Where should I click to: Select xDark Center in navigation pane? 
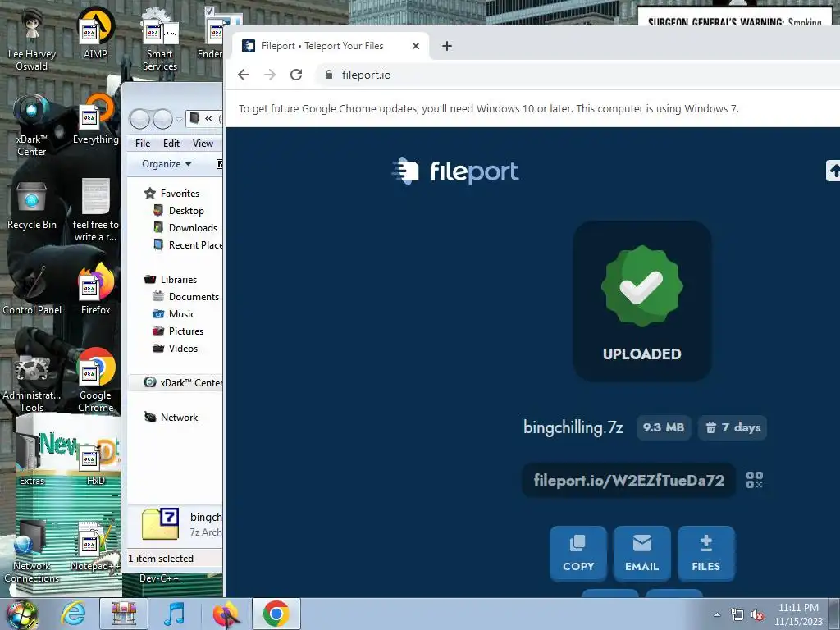[x=183, y=382]
